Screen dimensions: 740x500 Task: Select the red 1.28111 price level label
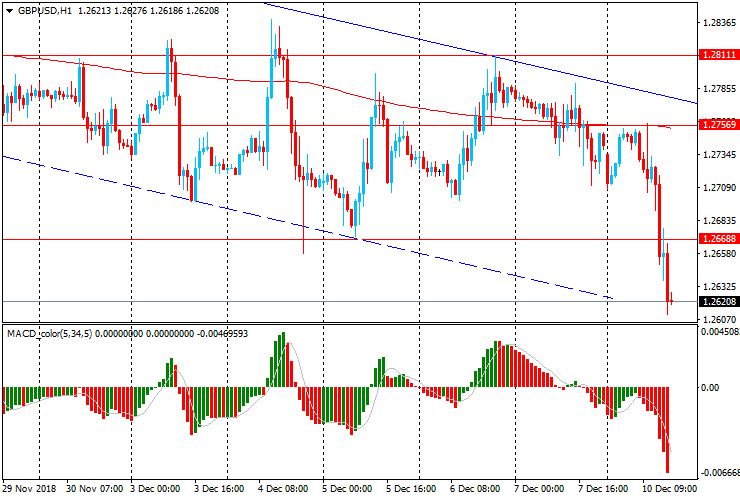click(x=719, y=55)
